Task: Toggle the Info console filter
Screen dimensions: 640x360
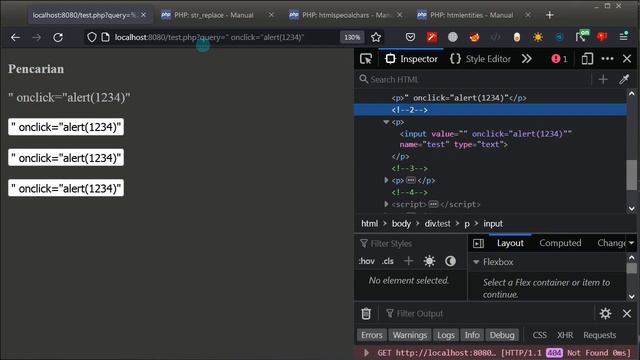Action: pyautogui.click(x=472, y=335)
